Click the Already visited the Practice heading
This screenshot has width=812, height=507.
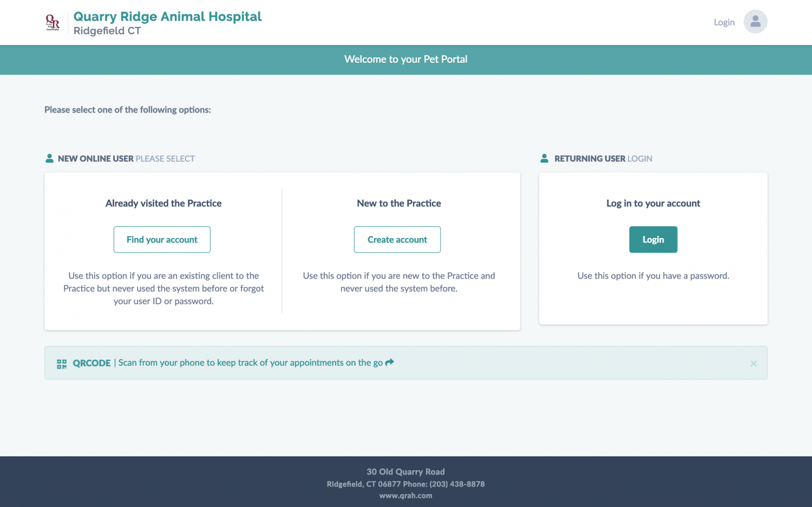pyautogui.click(x=163, y=203)
